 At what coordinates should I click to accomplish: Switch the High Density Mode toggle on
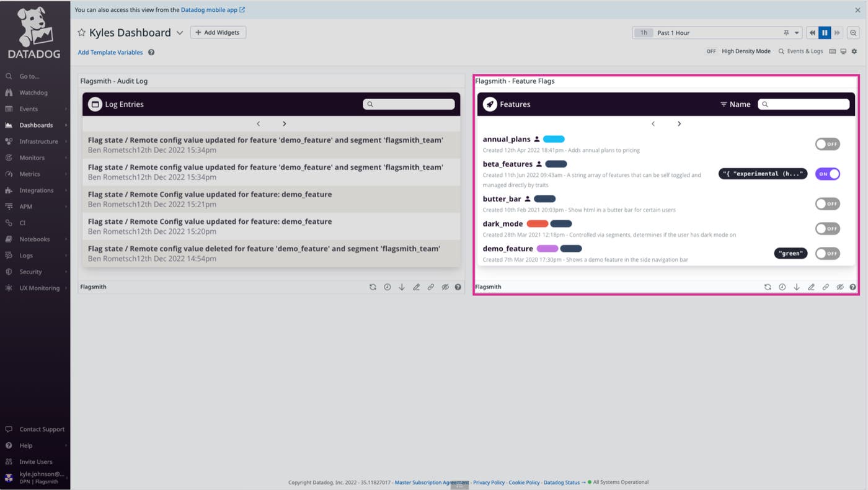[711, 51]
